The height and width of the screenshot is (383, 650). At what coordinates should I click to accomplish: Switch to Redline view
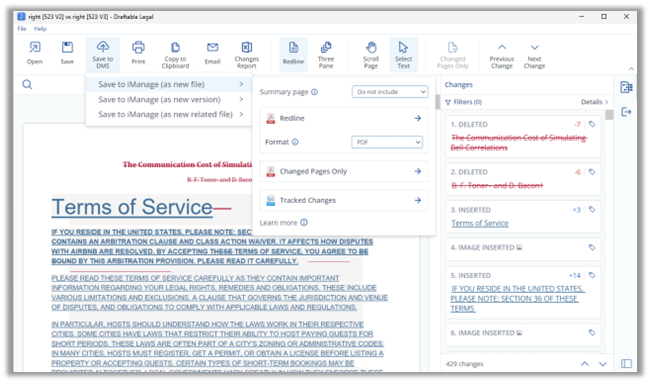tap(293, 54)
